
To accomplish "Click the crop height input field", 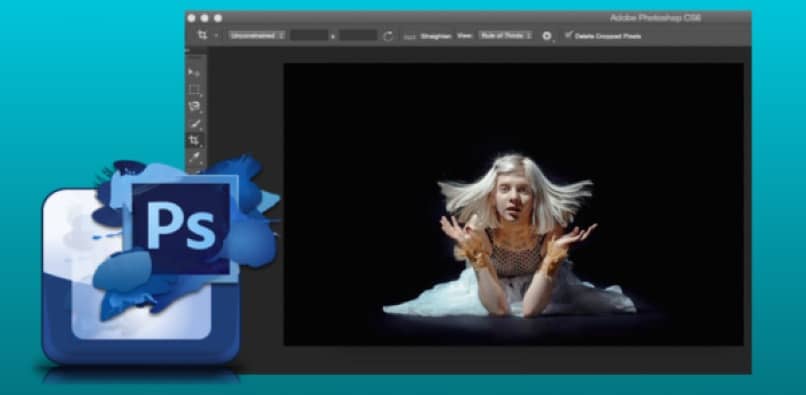I will (x=358, y=35).
